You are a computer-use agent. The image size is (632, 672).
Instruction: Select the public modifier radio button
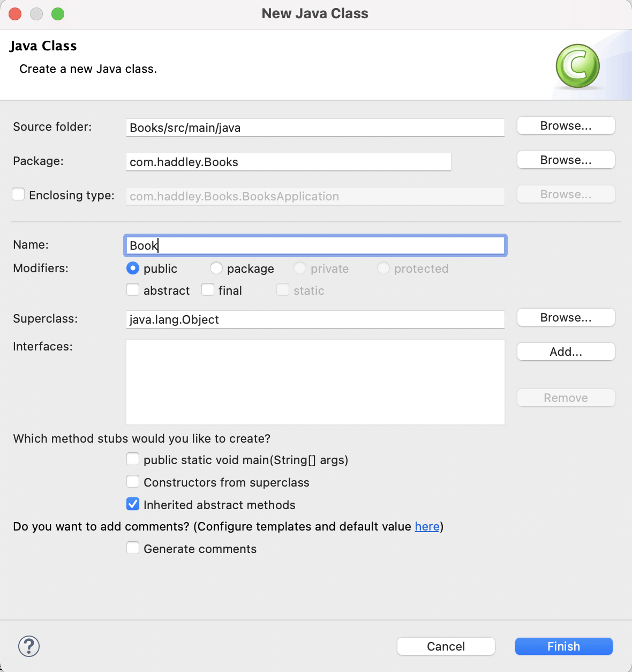[x=133, y=268]
